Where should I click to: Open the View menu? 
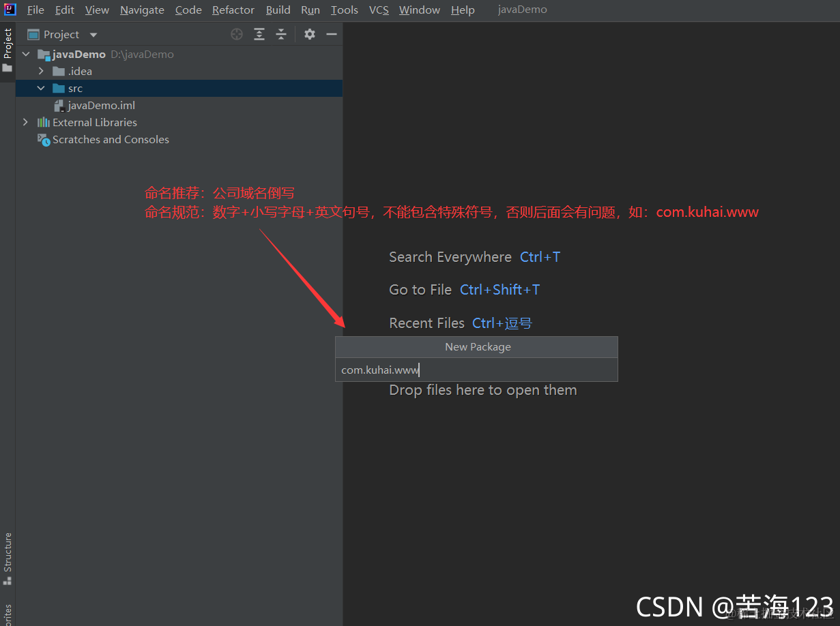pyautogui.click(x=97, y=10)
